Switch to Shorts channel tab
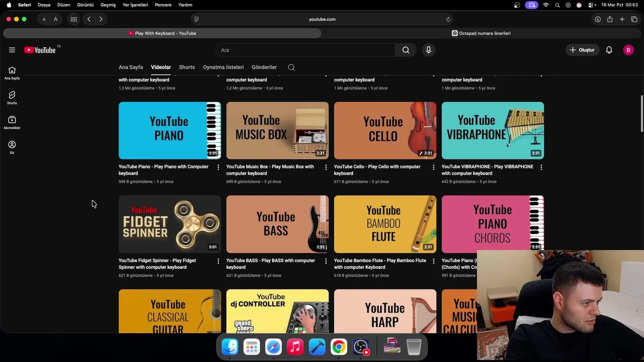This screenshot has width=644, height=362. click(x=187, y=67)
